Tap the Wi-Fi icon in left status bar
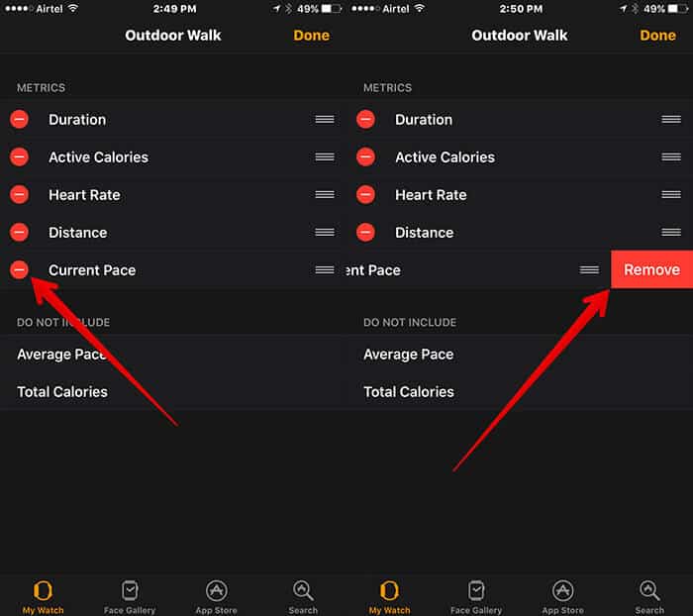693x616 pixels. point(73,8)
